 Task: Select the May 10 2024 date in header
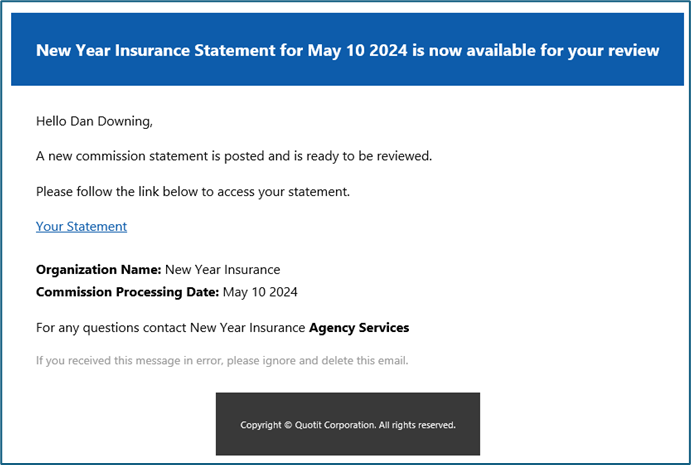click(357, 50)
